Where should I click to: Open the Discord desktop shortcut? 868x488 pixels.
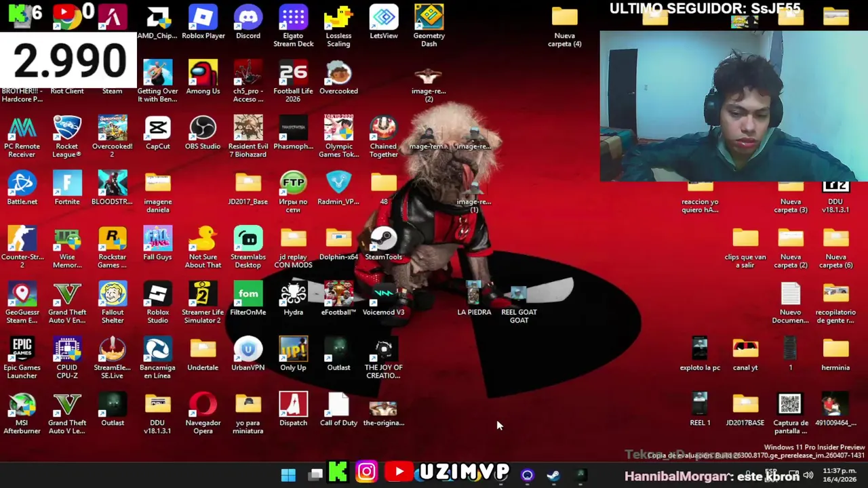248,22
